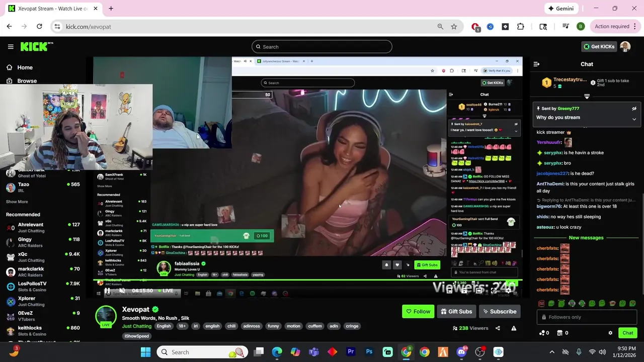Image resolution: width=644 pixels, height=362 pixels.
Task: Open Discord from the taskbar
Action: (x=461, y=352)
